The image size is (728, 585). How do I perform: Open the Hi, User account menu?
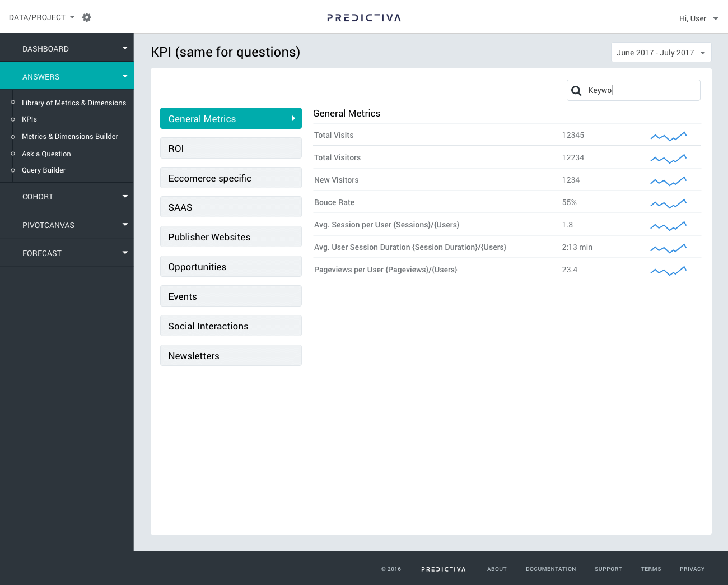(x=698, y=18)
